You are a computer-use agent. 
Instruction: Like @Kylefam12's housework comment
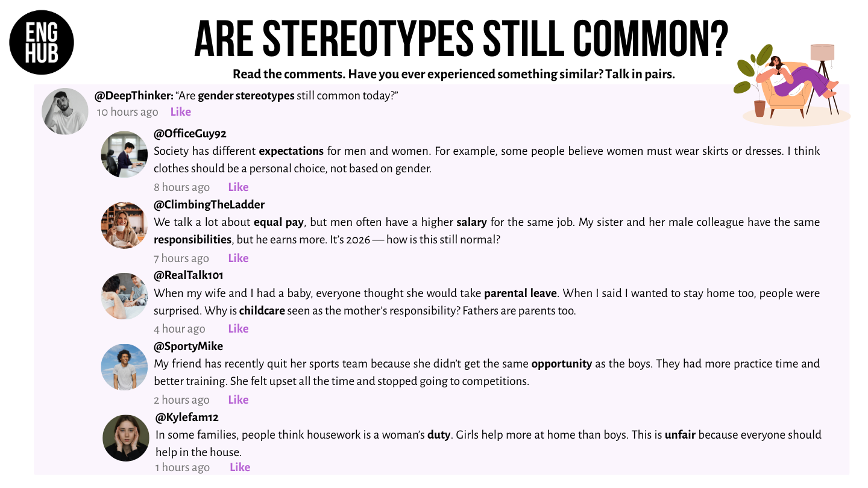240,467
